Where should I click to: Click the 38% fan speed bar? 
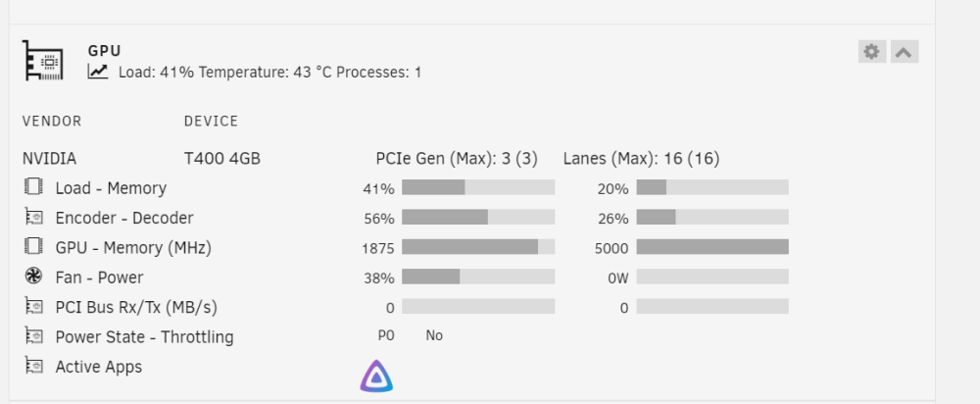(478, 277)
